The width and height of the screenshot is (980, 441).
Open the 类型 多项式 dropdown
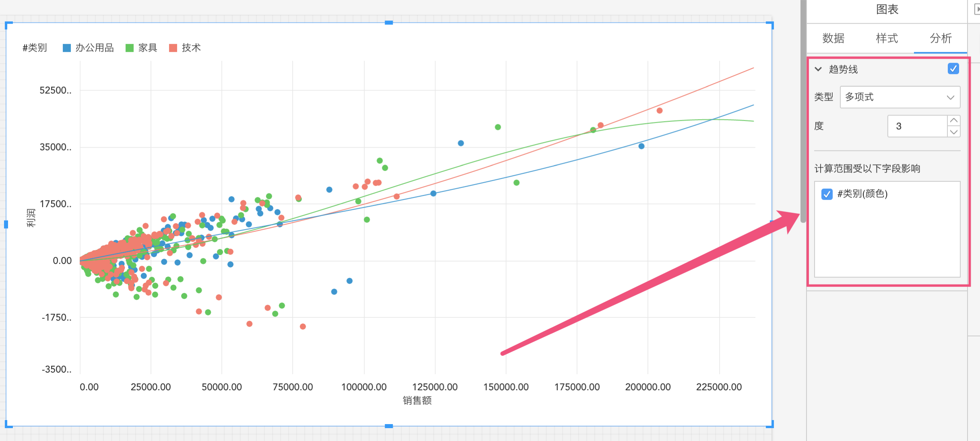tap(900, 97)
